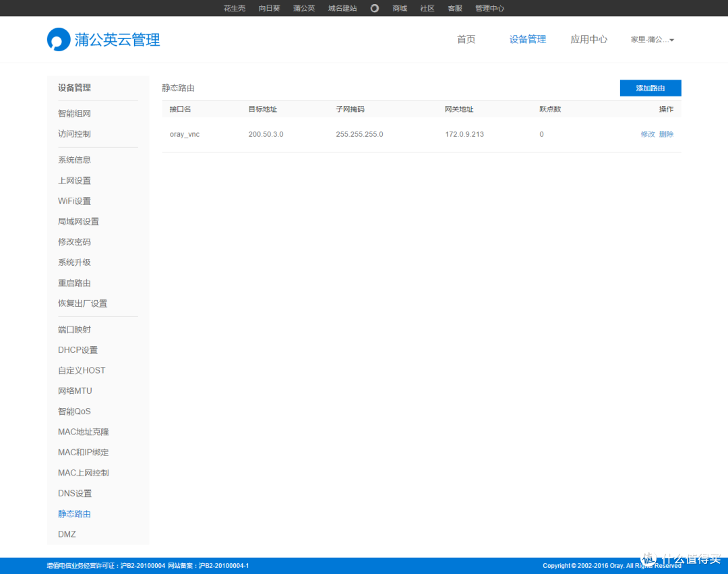Select 重启路由 in the sidebar
Image resolution: width=728 pixels, height=574 pixels.
(74, 283)
